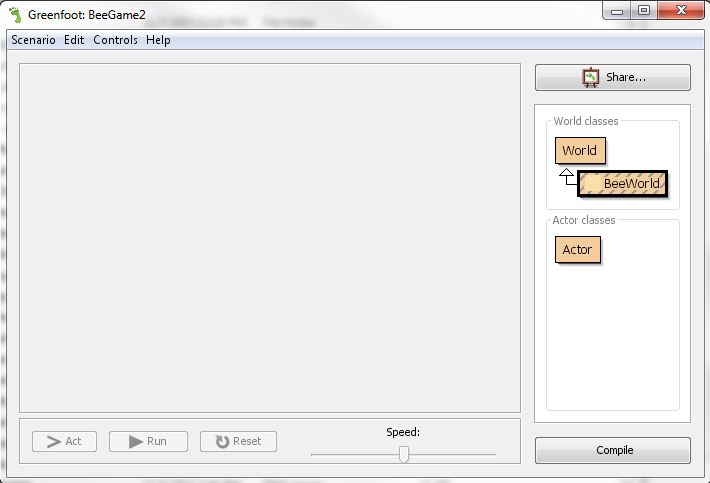Select the Actor class box
710x483 pixels.
(578, 249)
